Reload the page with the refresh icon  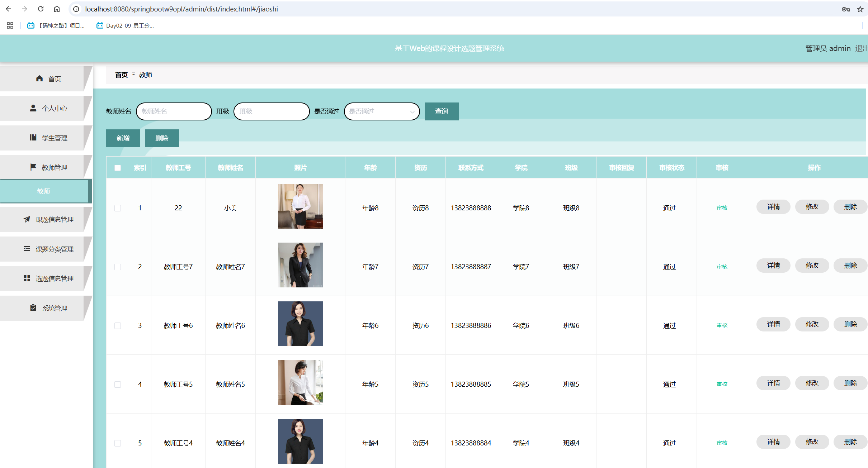point(41,9)
